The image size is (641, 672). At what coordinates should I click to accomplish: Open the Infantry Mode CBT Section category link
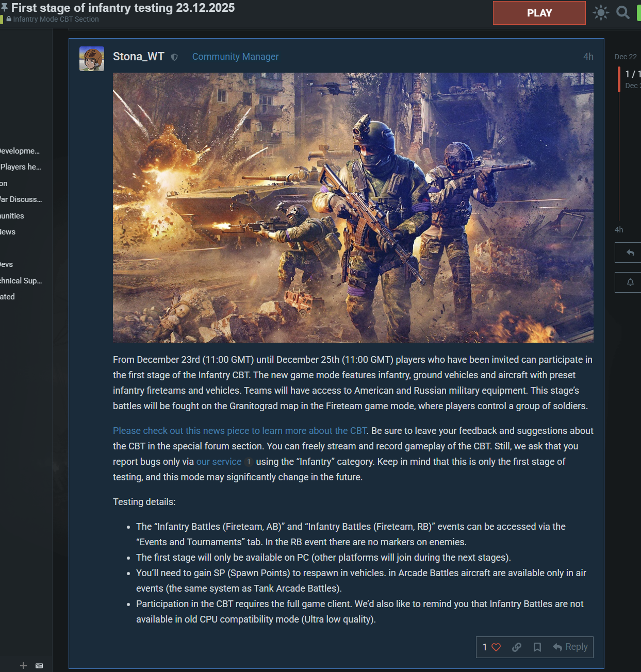(x=56, y=19)
